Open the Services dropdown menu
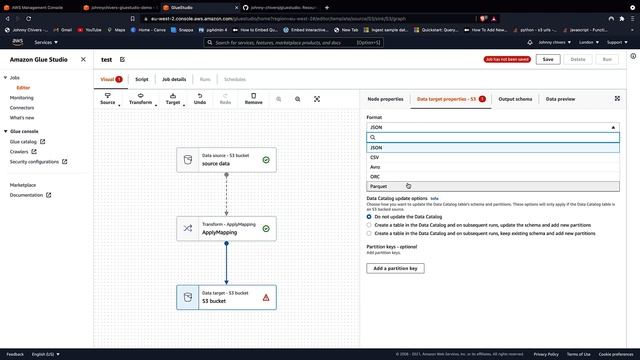The image size is (640, 360). (46, 42)
